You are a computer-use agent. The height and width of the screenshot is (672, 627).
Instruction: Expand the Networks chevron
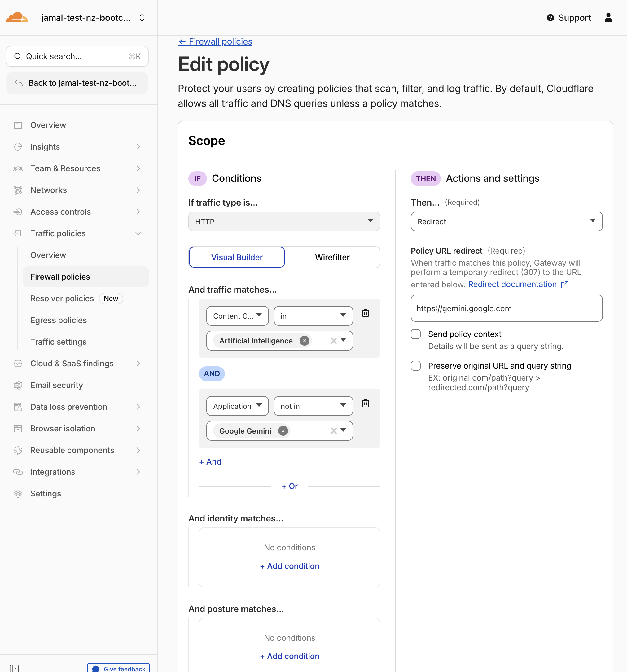point(138,190)
